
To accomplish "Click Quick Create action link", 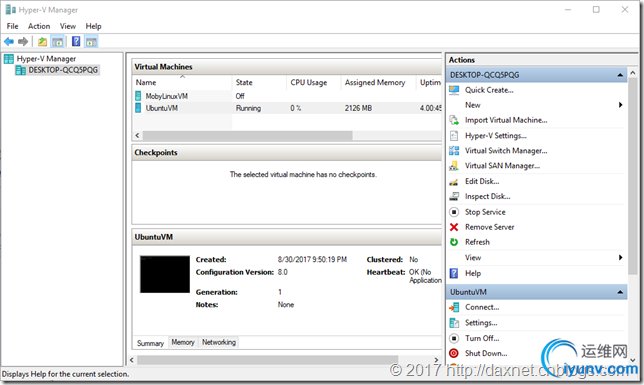I will (489, 90).
